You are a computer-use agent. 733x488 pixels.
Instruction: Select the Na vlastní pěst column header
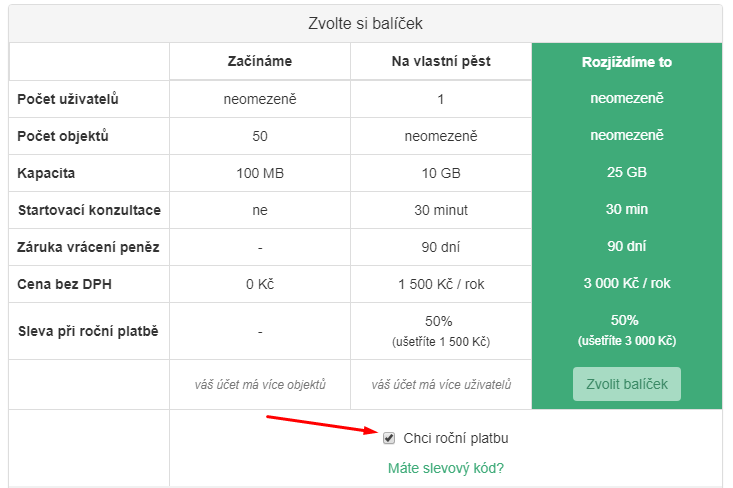point(441,61)
